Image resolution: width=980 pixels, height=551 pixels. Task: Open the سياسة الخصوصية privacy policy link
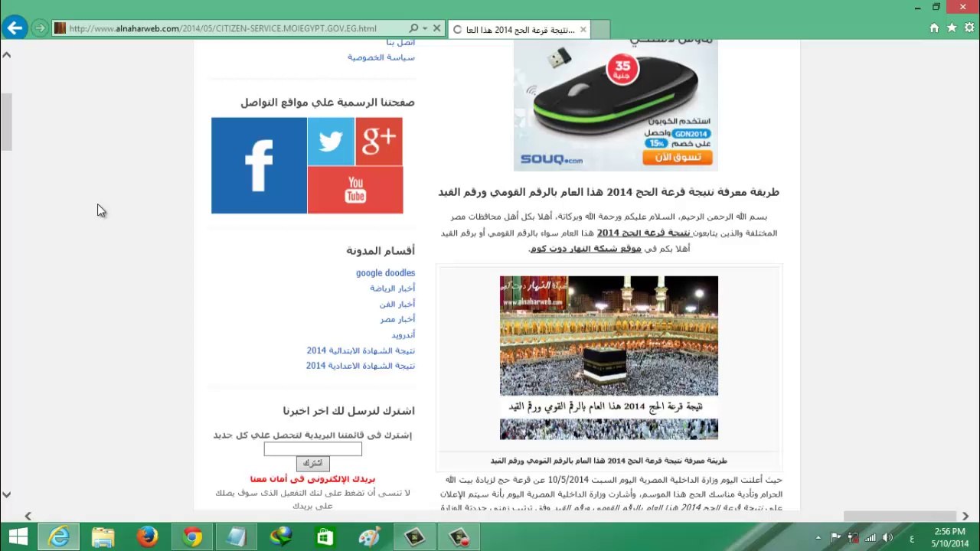pos(381,57)
